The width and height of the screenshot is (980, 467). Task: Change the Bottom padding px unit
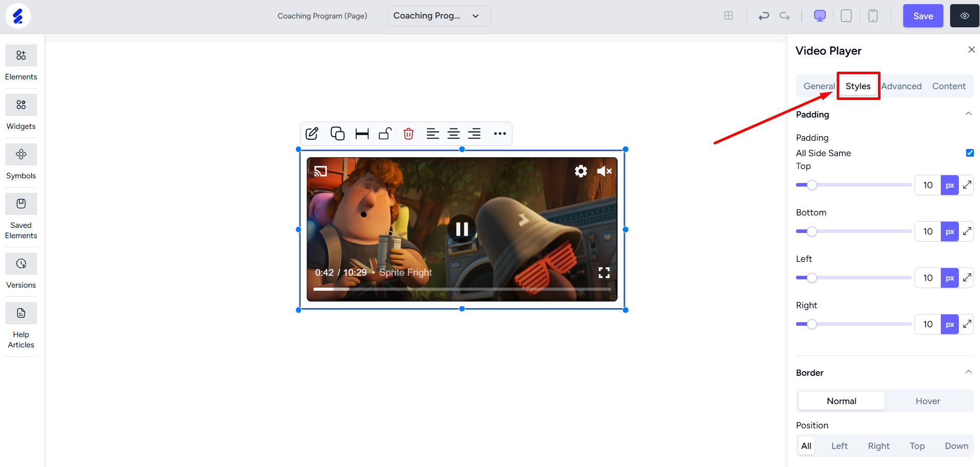(x=950, y=231)
